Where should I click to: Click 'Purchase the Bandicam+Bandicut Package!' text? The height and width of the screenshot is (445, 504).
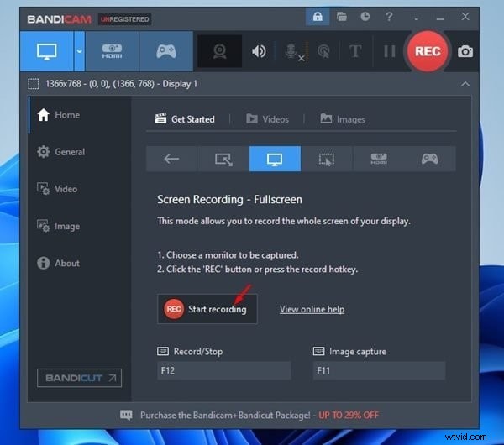(225, 415)
